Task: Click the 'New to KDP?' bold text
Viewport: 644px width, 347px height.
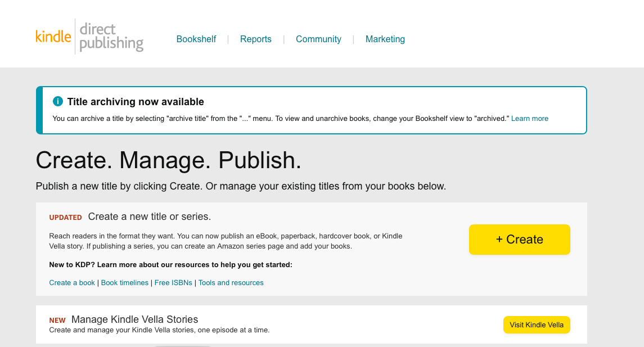Action: coord(170,265)
